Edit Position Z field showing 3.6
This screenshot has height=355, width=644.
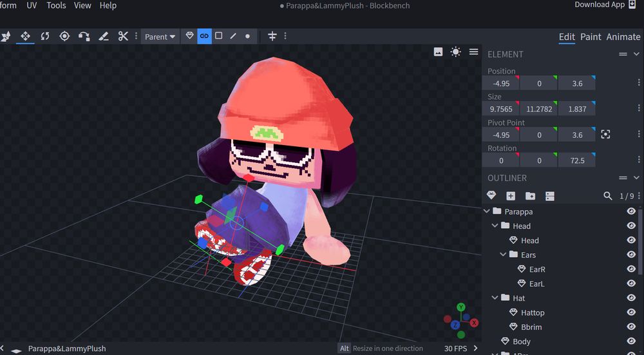(x=576, y=83)
